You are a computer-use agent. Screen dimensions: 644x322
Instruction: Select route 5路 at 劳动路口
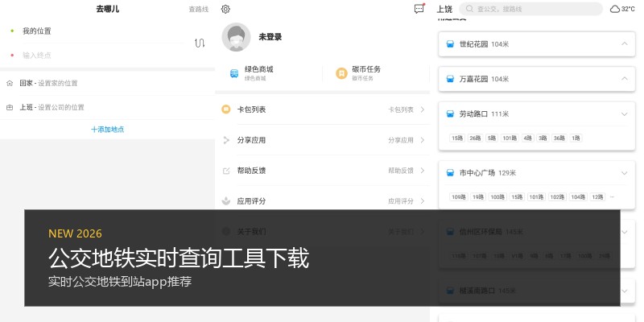pyautogui.click(x=492, y=138)
